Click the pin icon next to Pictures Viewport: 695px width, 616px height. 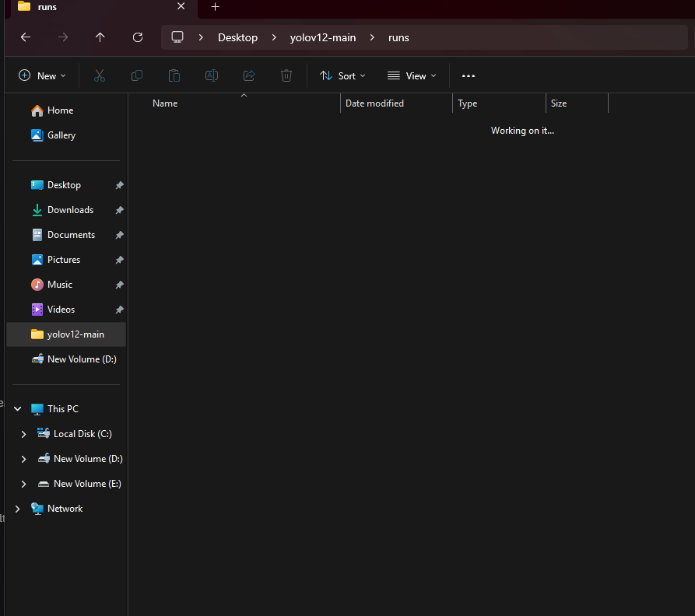119,260
